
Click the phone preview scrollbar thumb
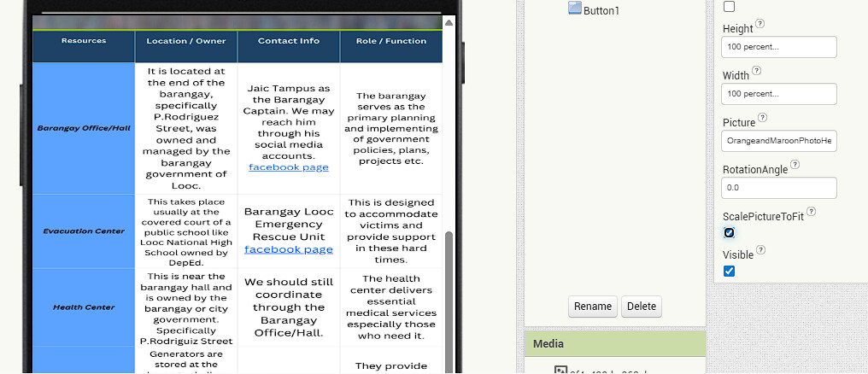[449, 301]
